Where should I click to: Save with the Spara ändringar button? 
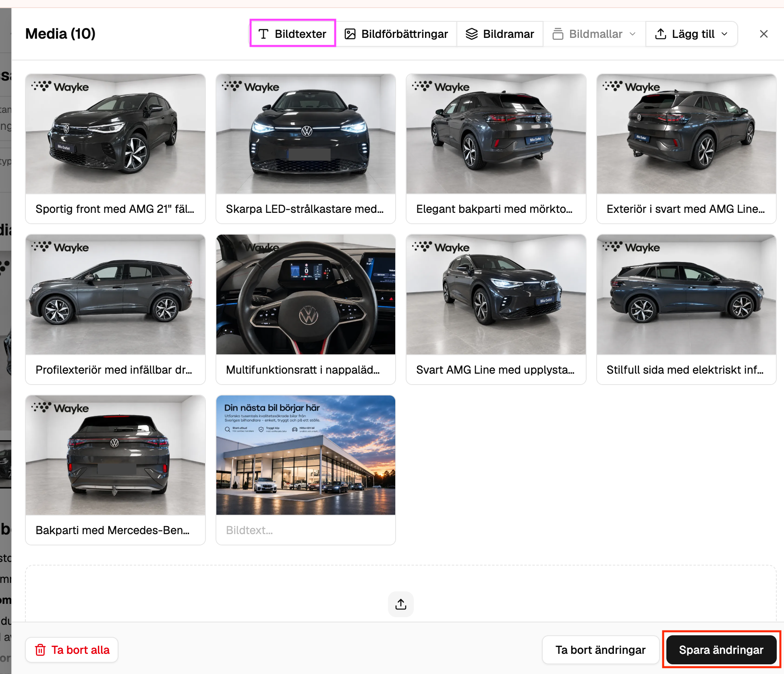click(721, 650)
